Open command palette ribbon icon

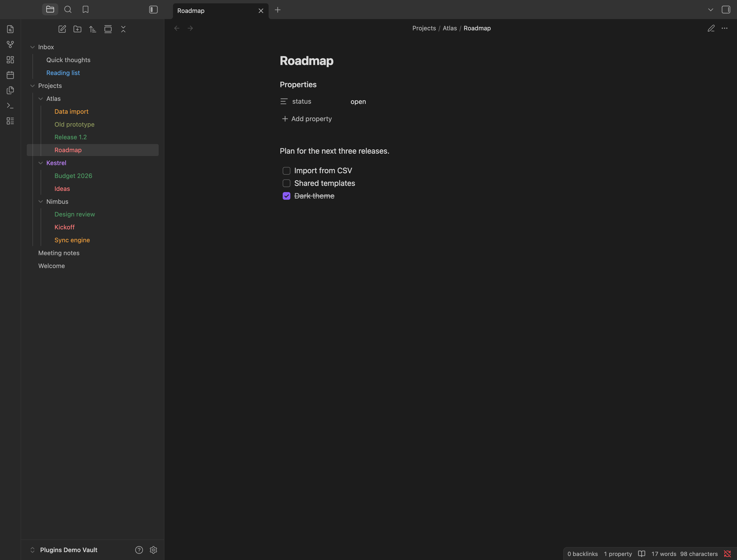(x=10, y=106)
